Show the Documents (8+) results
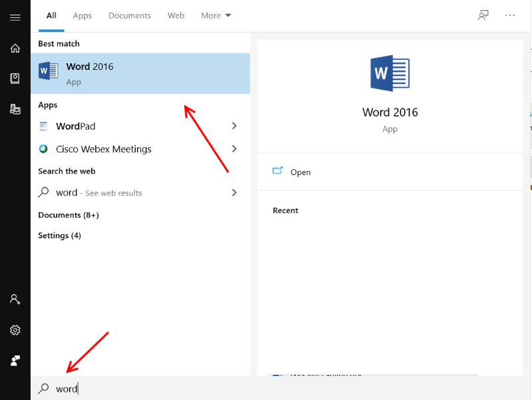 tap(68, 215)
